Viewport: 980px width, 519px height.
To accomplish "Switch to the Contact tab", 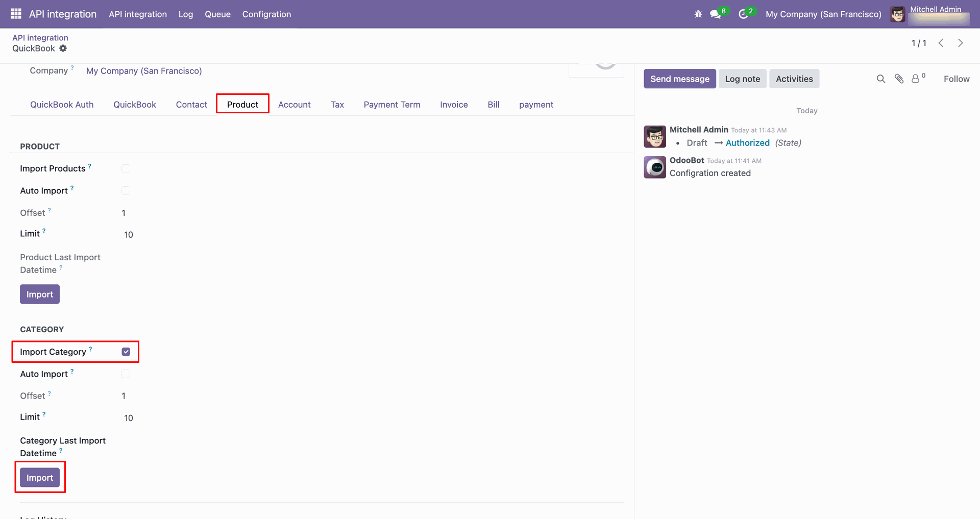I will tap(191, 105).
